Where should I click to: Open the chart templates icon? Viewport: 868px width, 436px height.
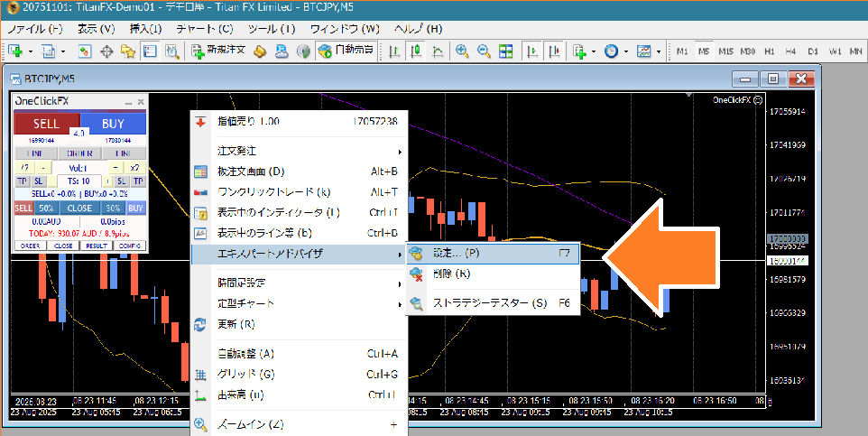(644, 51)
